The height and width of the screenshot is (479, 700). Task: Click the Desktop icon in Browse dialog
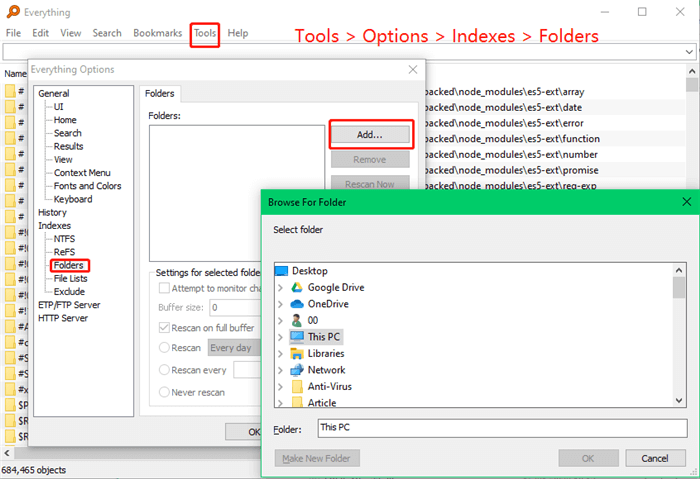pos(282,271)
